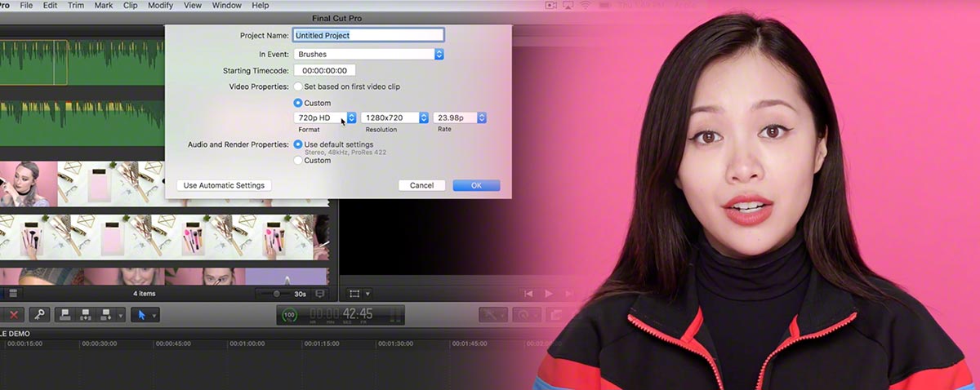980x390 pixels.
Task: Open the File menu
Action: point(26,5)
